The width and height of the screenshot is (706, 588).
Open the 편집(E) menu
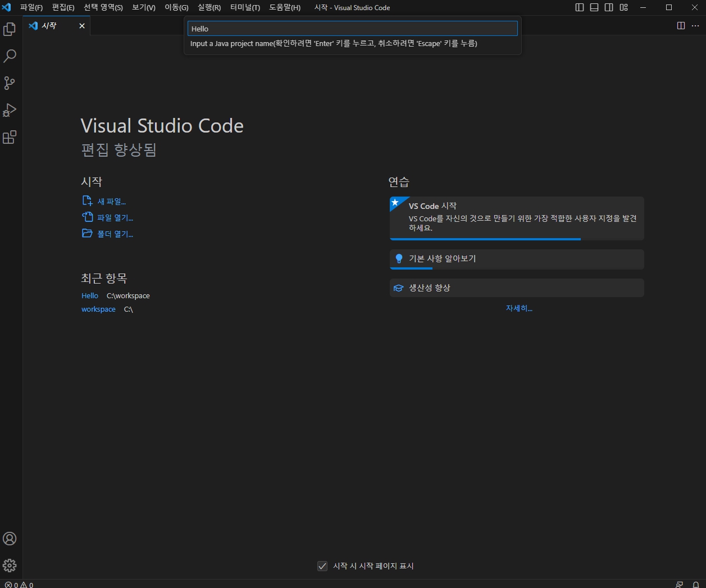pos(63,7)
